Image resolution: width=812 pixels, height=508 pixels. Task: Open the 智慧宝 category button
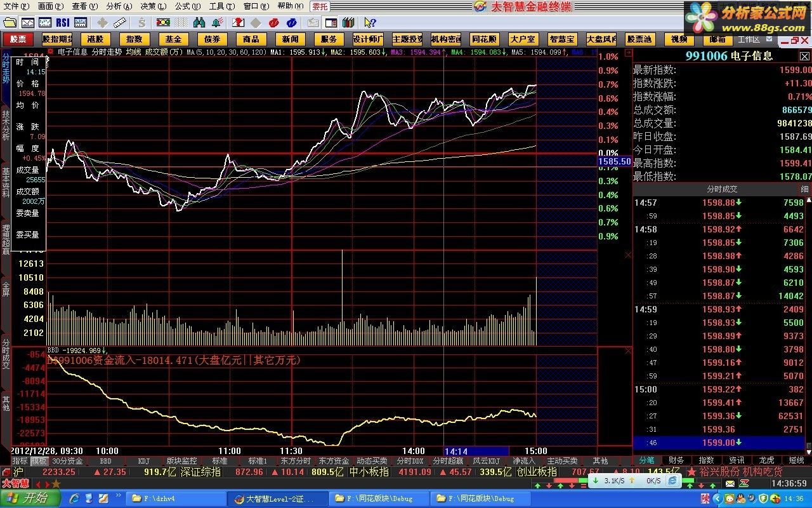[x=562, y=39]
